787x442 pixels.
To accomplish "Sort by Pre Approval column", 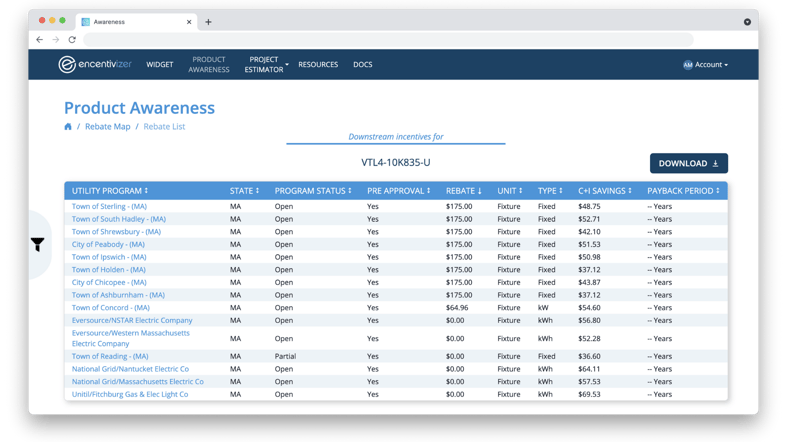I will tap(399, 191).
